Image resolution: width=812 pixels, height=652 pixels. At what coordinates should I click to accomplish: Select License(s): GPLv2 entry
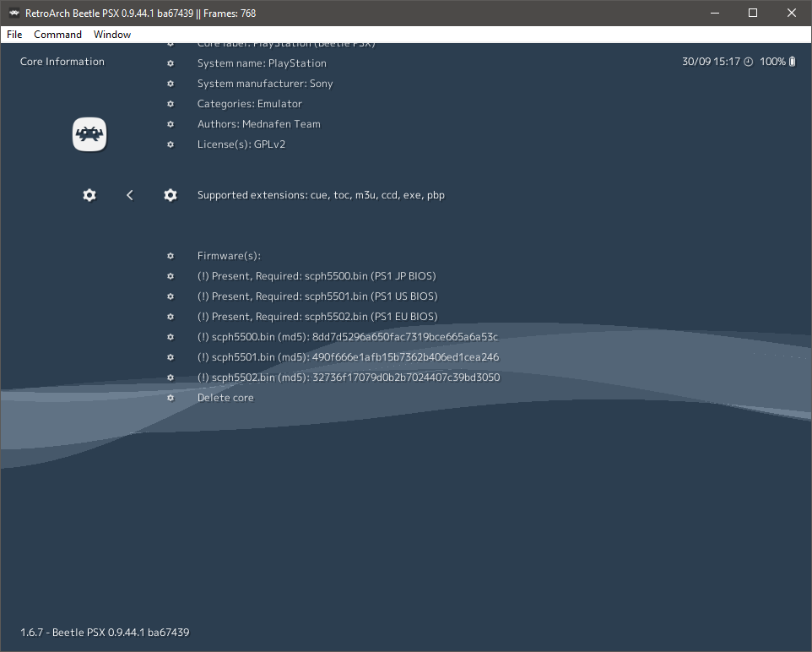(241, 144)
